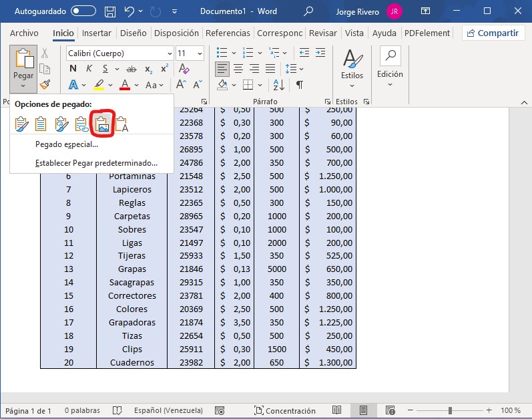Open Calibri (Cuerpo) font name dropdown
The height and width of the screenshot is (419, 532).
170,53
